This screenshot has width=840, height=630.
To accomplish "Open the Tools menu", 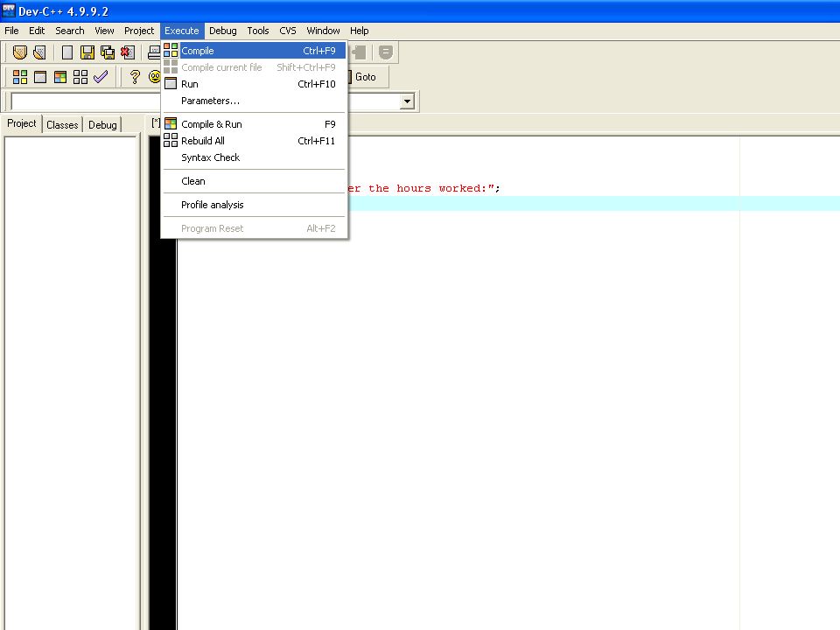I will 257,31.
